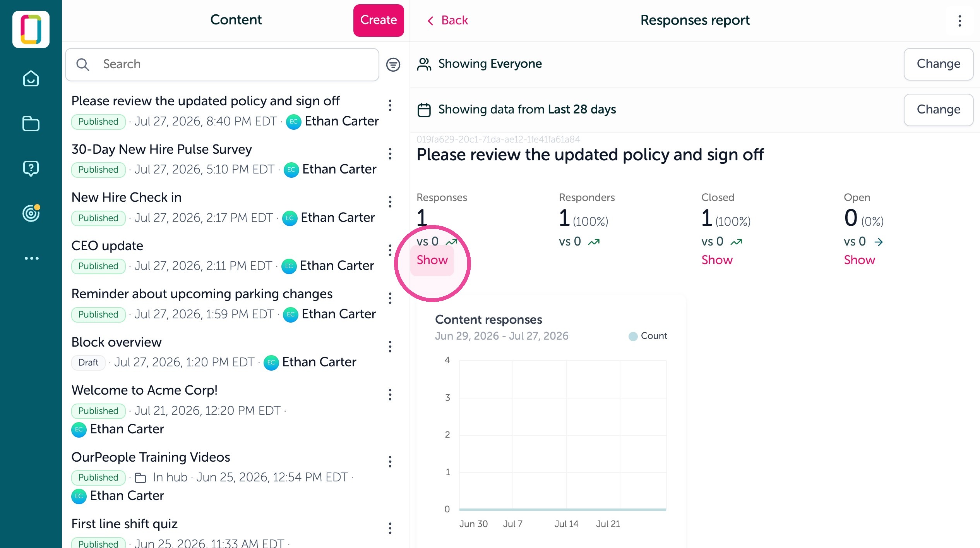
Task: Open the target goals icon in sidebar
Action: point(31,213)
